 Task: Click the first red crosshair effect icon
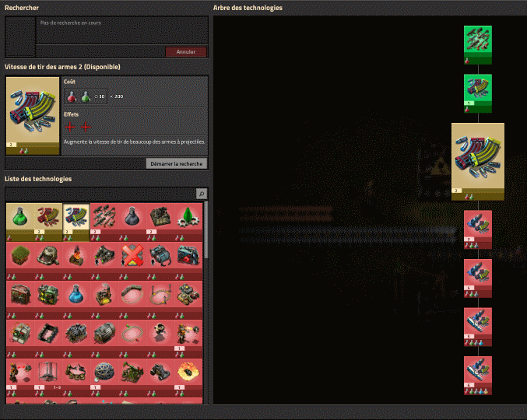[70, 127]
